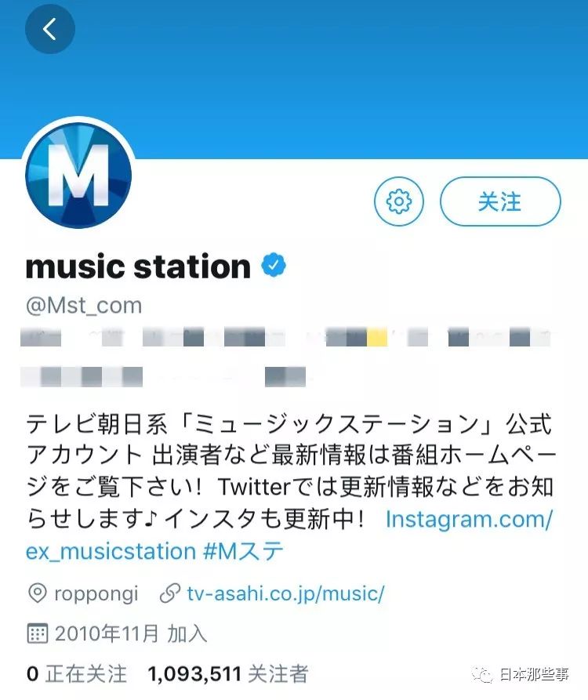Screen dimensions: 588x700
Task: Tap the #Mステ hashtag
Action: (x=243, y=551)
